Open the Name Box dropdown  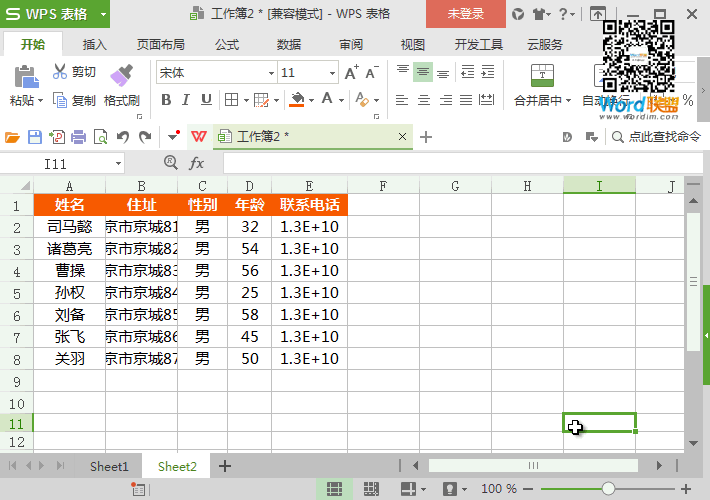pyautogui.click(x=118, y=163)
